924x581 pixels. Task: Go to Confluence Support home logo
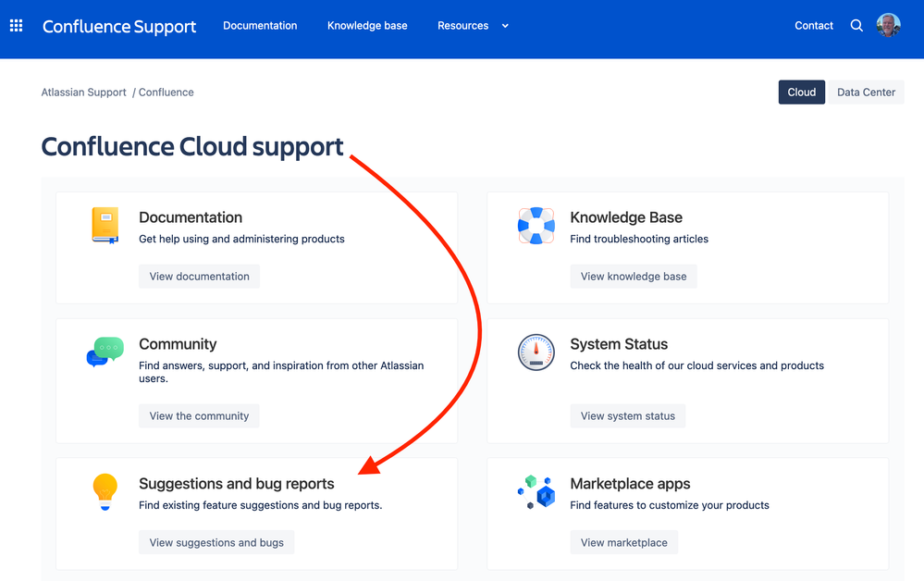119,27
